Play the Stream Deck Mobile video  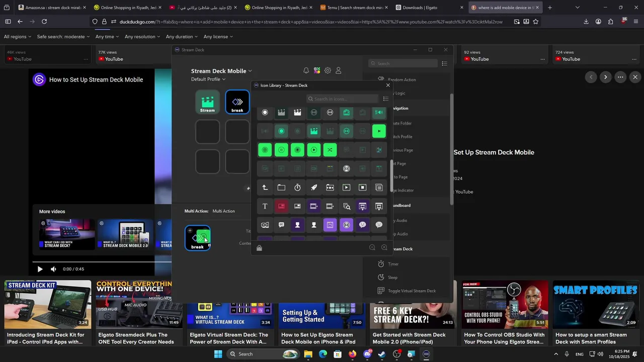(40, 269)
